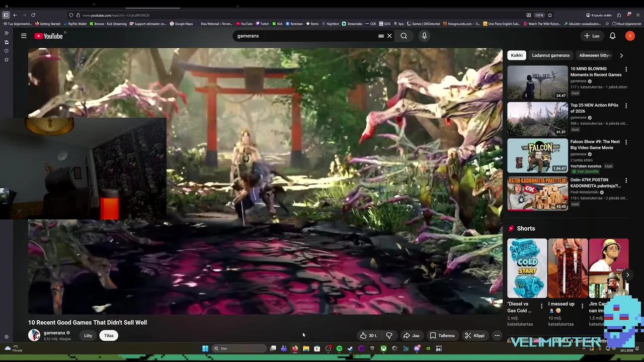Open the Windows Start menu
644x362 pixels.
(x=205, y=348)
